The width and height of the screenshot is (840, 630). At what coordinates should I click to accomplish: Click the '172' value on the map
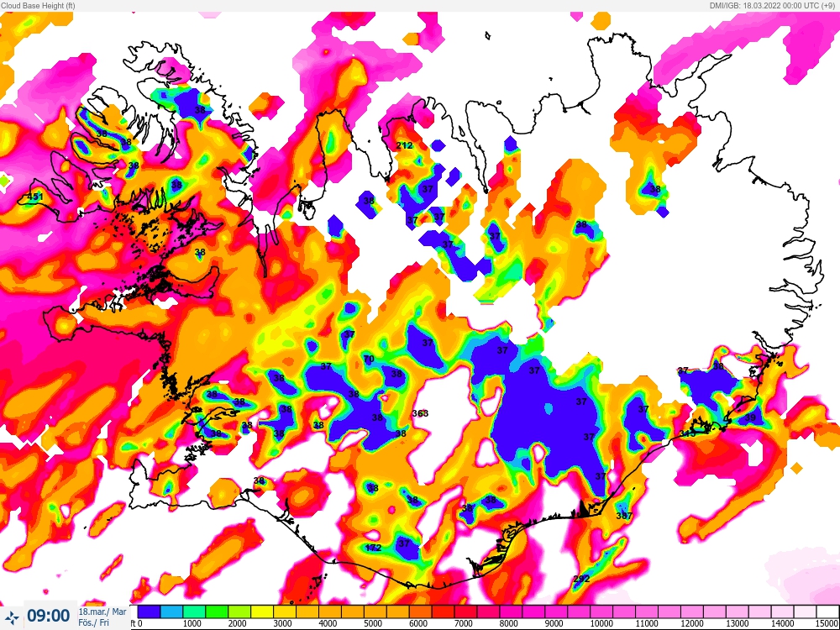pyautogui.click(x=374, y=548)
